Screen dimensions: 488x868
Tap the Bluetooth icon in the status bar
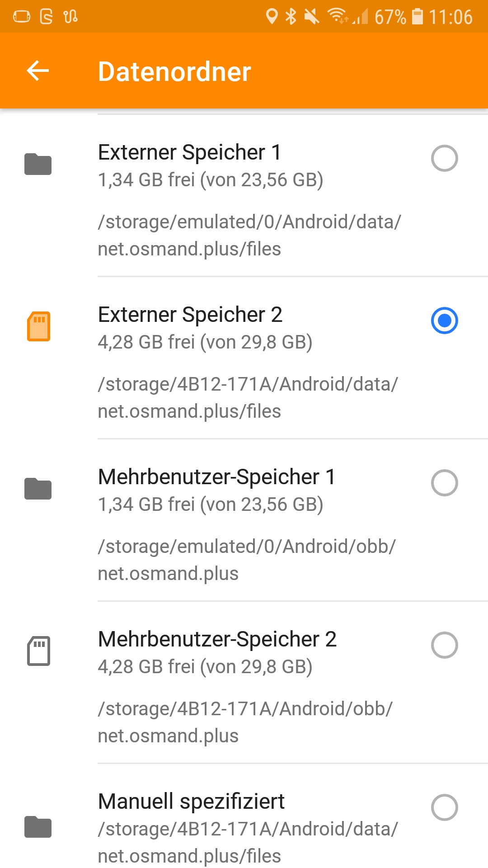(291, 17)
